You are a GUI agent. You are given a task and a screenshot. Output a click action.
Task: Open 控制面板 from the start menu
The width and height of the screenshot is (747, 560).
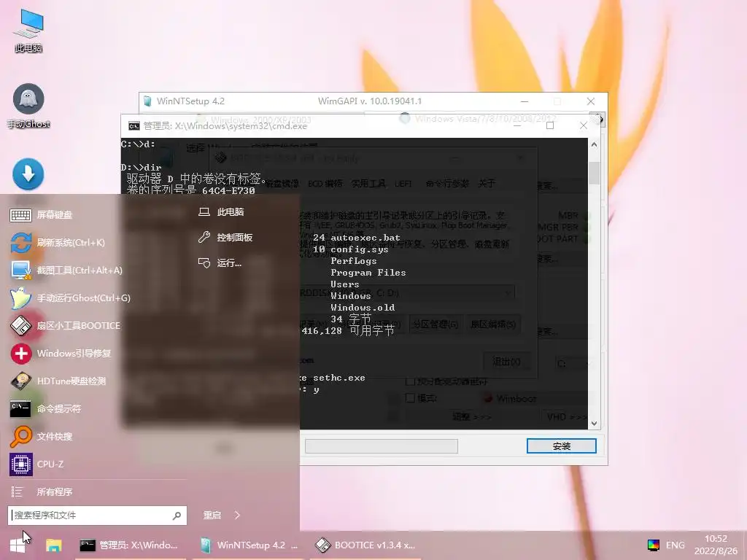[x=225, y=237]
